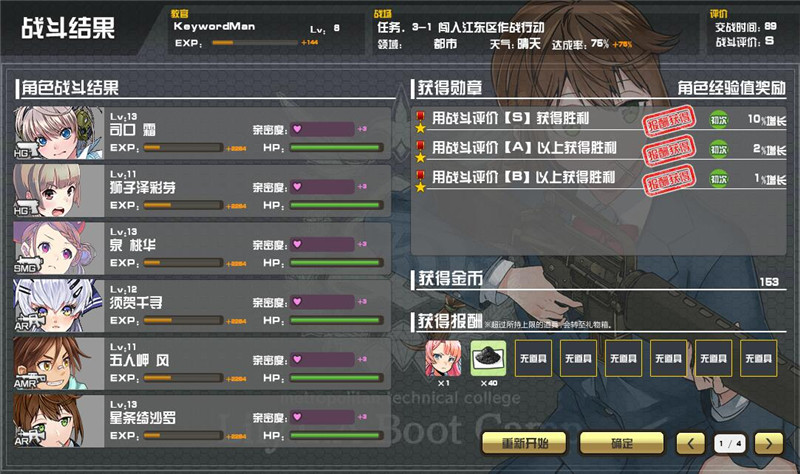Click the last empty 无道具 reward slot

759,358
